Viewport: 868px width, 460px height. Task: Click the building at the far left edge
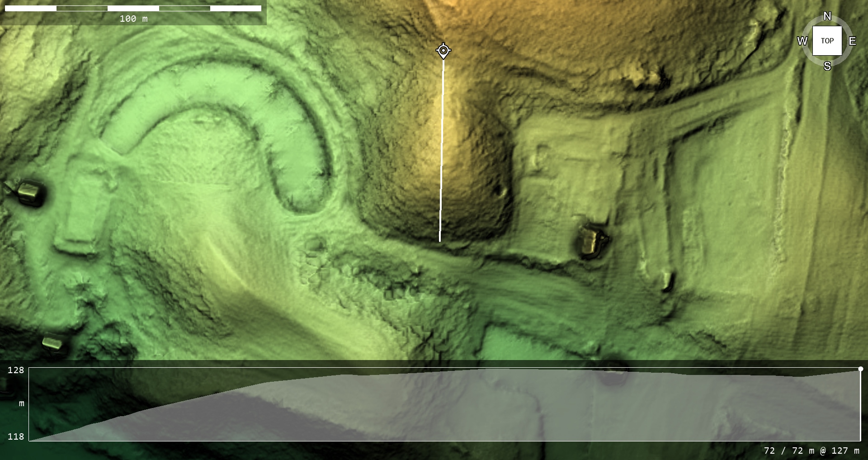coord(30,193)
